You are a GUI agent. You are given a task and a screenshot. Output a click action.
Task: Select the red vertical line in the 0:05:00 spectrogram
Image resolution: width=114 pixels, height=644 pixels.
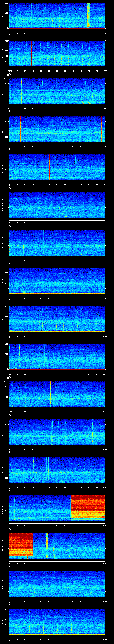tap(50, 167)
